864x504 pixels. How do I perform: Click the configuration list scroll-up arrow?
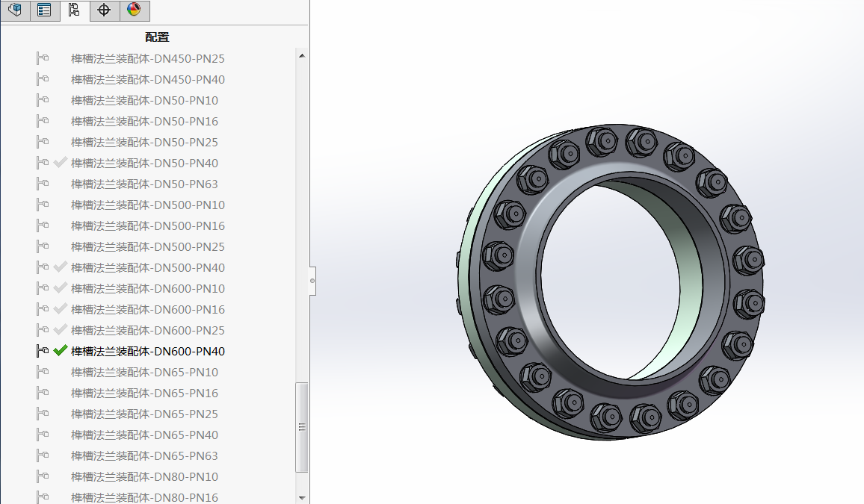pos(301,55)
